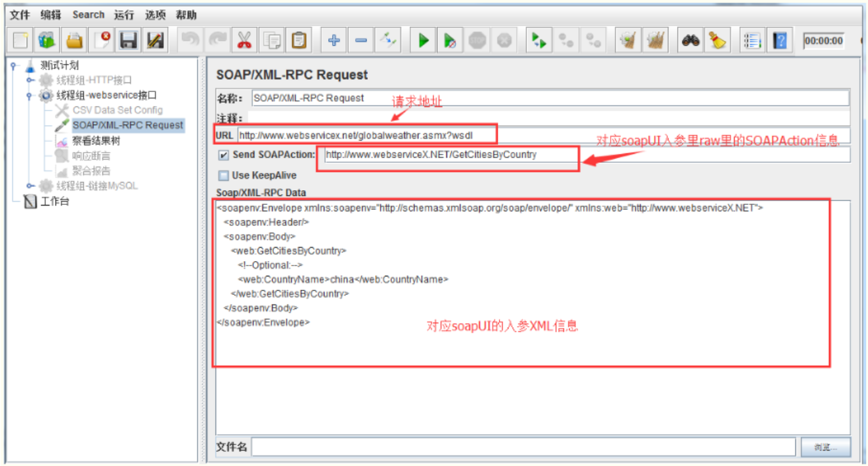Save the test plan with floppy icon
This screenshot has width=868, height=466.
[129, 41]
